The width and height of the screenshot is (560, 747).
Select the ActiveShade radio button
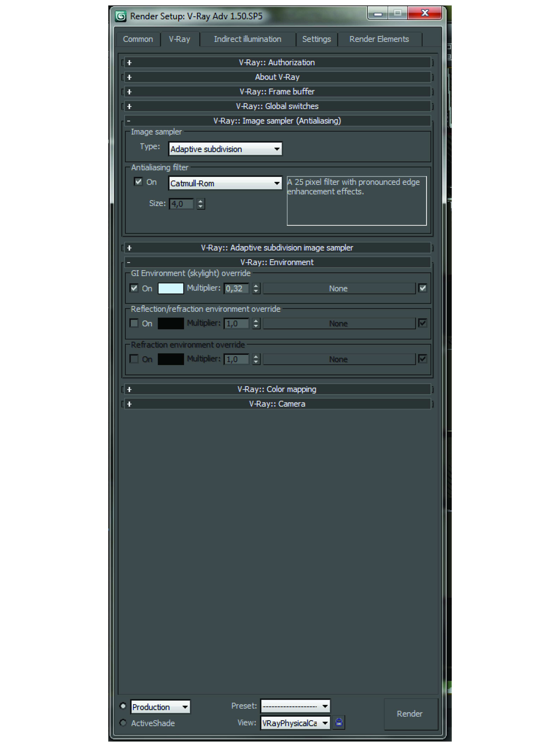pyautogui.click(x=123, y=723)
